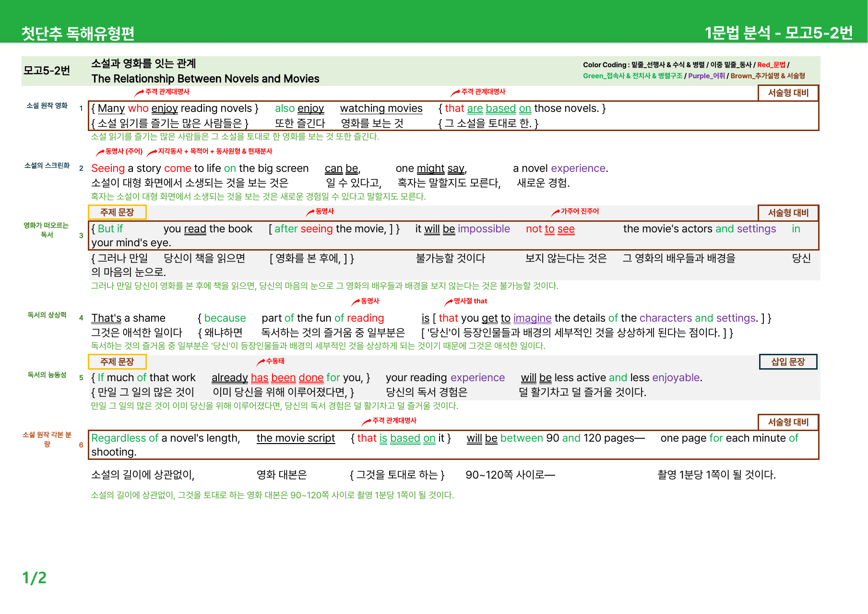868x614 pixels.
Task: Click the grammar note '가주어 진주어'
Action: coord(580,211)
